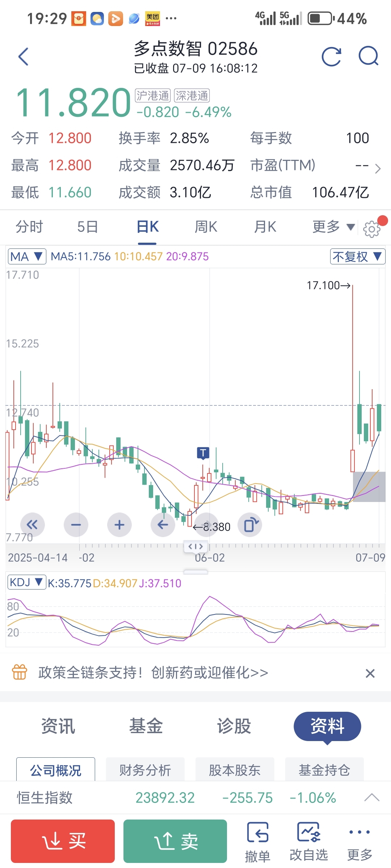The height and width of the screenshot is (868, 391).
Task: Tap the 深港通 tag
Action: click(x=192, y=96)
